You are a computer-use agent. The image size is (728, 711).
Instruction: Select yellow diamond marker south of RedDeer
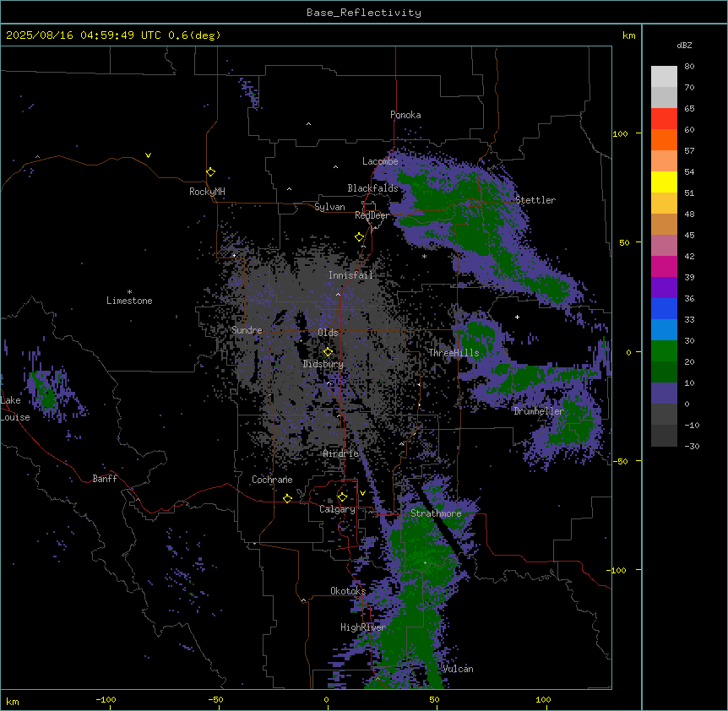(x=360, y=237)
